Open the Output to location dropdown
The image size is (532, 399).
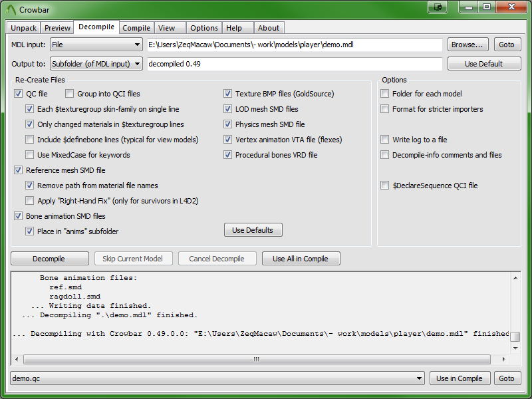pyautogui.click(x=96, y=63)
